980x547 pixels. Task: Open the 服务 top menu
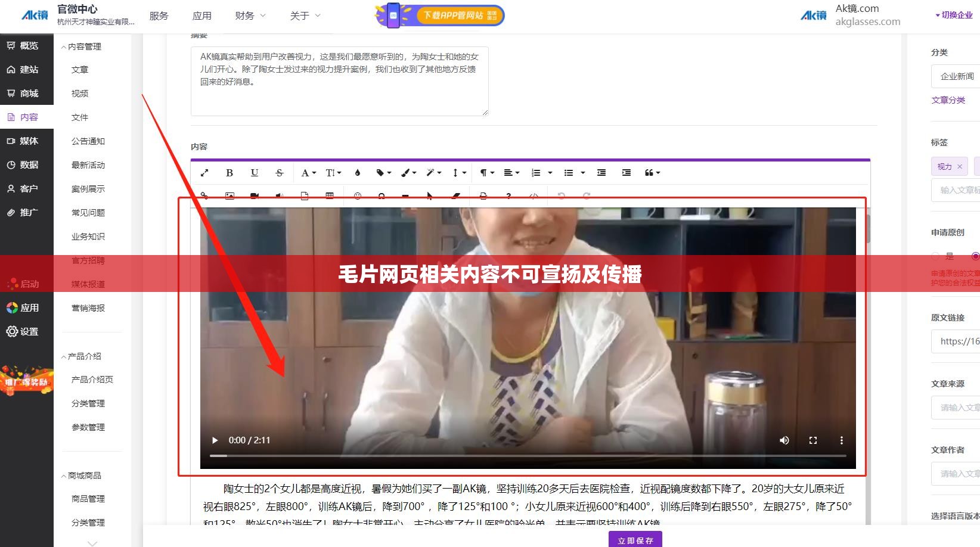tap(159, 15)
